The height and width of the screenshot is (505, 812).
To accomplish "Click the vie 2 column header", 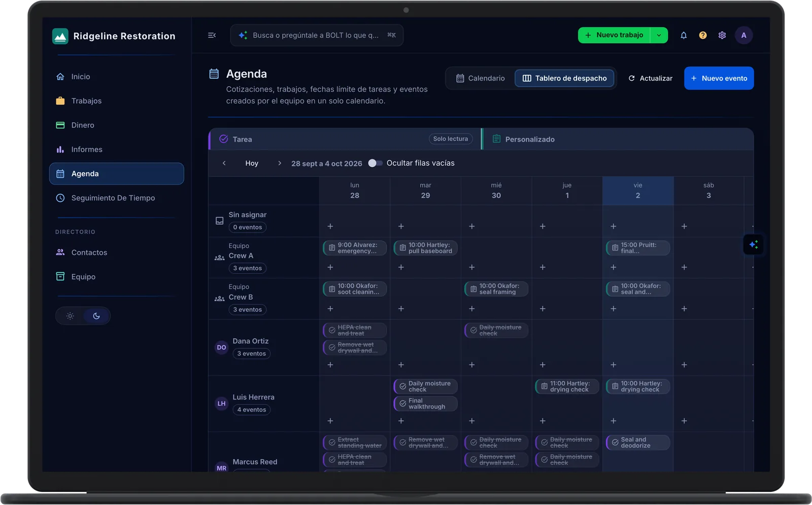I will 638,191.
